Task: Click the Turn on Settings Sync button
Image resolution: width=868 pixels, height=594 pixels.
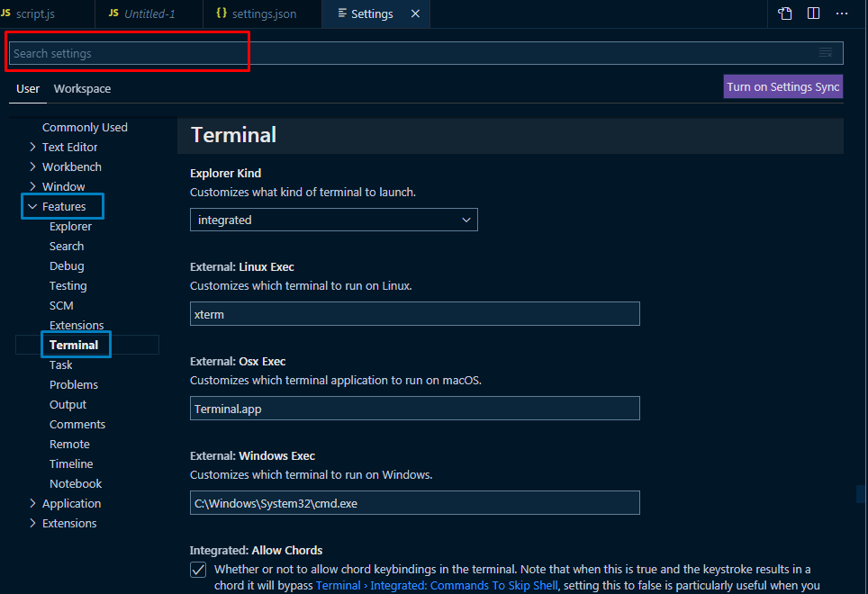Action: (782, 86)
